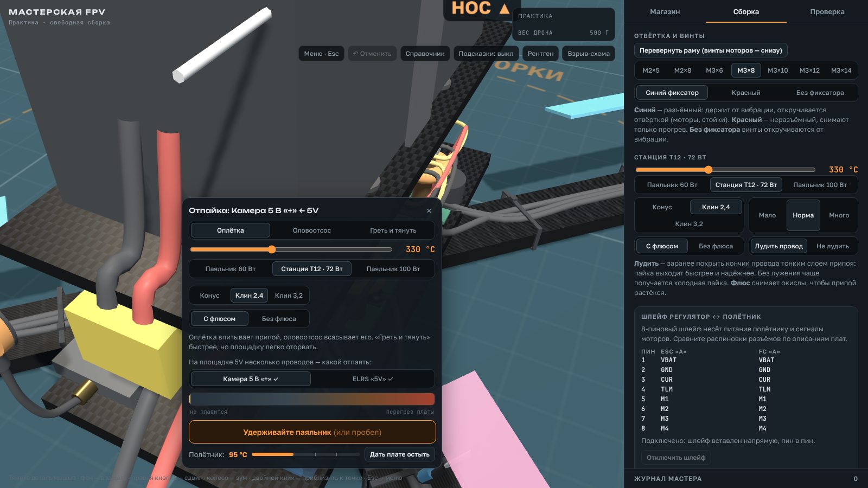Close the desoldering dialog with ×
This screenshot has height=488, width=868.
[429, 211]
